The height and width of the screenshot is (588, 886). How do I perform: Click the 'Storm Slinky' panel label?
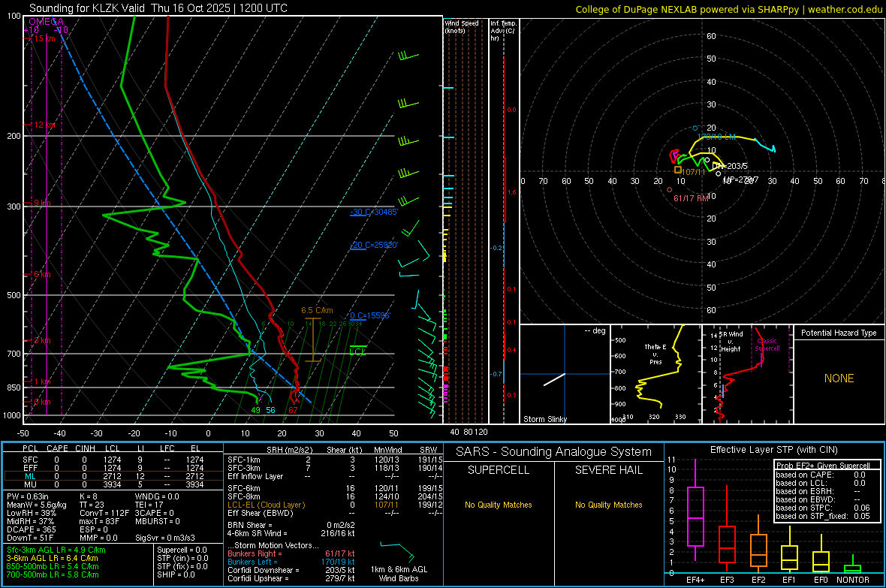[x=545, y=419]
